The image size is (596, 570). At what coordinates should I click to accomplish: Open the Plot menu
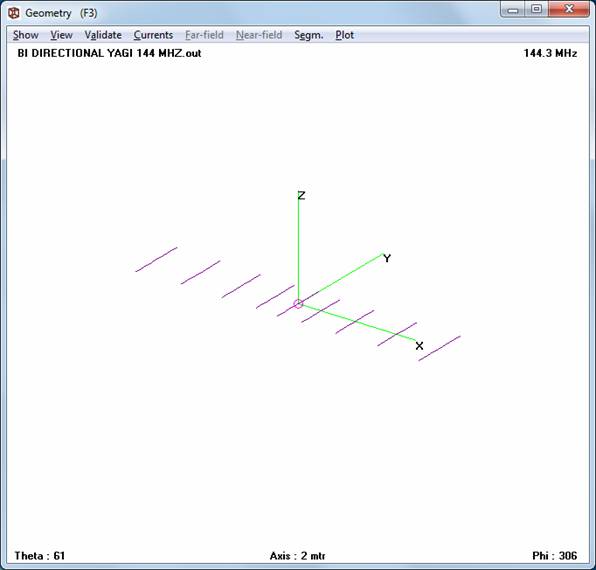point(344,35)
